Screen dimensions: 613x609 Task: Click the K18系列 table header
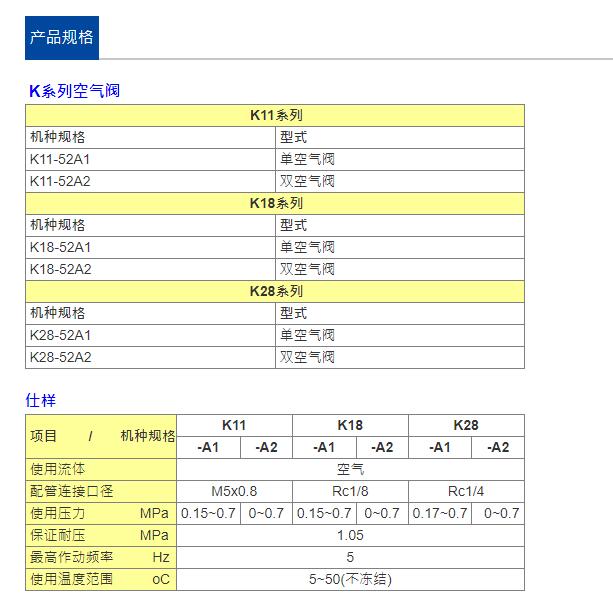[275, 203]
